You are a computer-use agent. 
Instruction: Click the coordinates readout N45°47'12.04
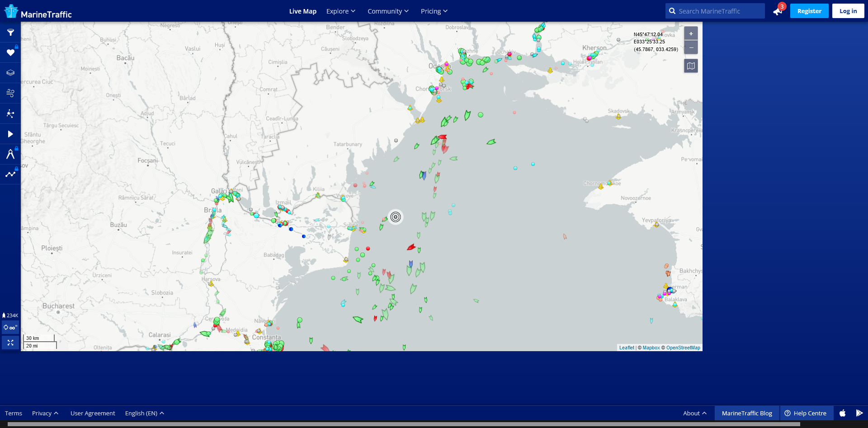pos(648,34)
